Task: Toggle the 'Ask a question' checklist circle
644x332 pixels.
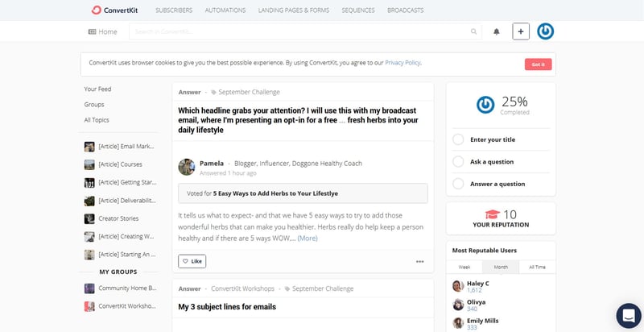Action: (458, 162)
